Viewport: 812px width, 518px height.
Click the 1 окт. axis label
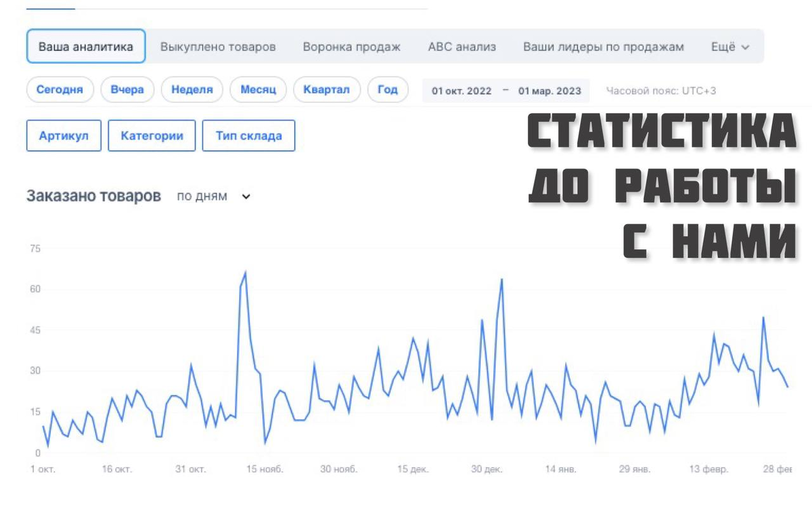pyautogui.click(x=43, y=469)
